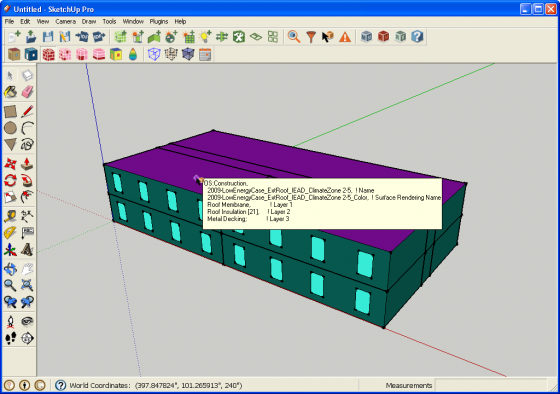Click the Info Tool cursor icon
The width and height of the screenshot is (560, 394).
(328, 37)
